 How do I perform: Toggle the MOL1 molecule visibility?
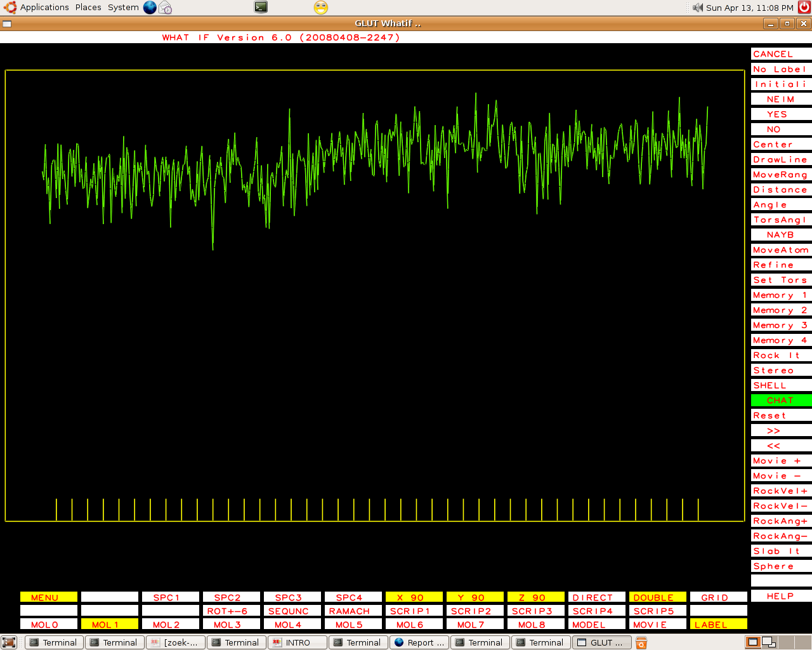tap(110, 625)
